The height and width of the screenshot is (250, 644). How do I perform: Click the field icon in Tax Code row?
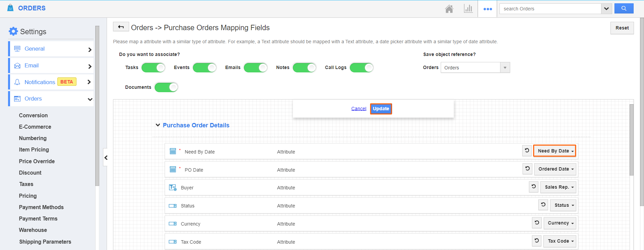tap(173, 242)
